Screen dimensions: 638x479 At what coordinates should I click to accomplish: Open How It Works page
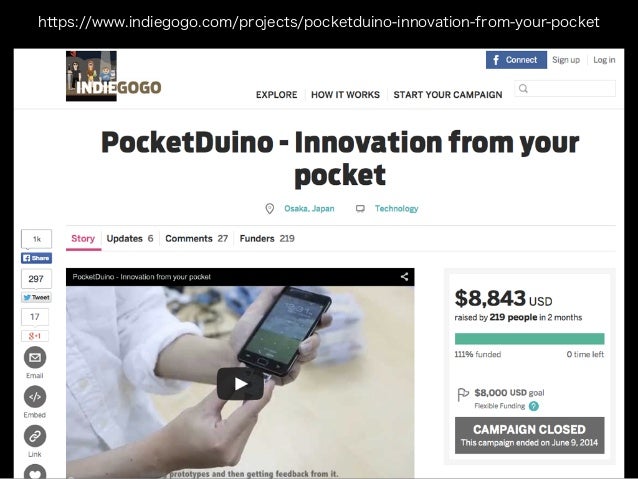coord(345,95)
